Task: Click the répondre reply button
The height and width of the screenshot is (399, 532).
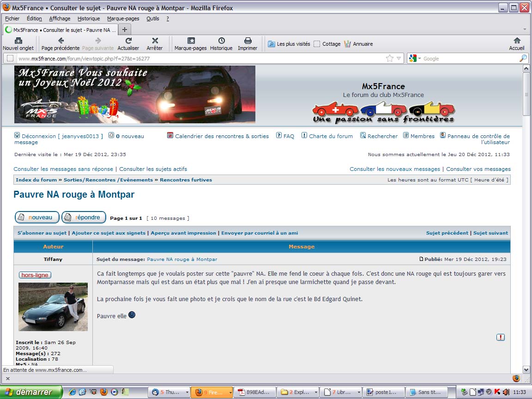Action: click(x=84, y=217)
